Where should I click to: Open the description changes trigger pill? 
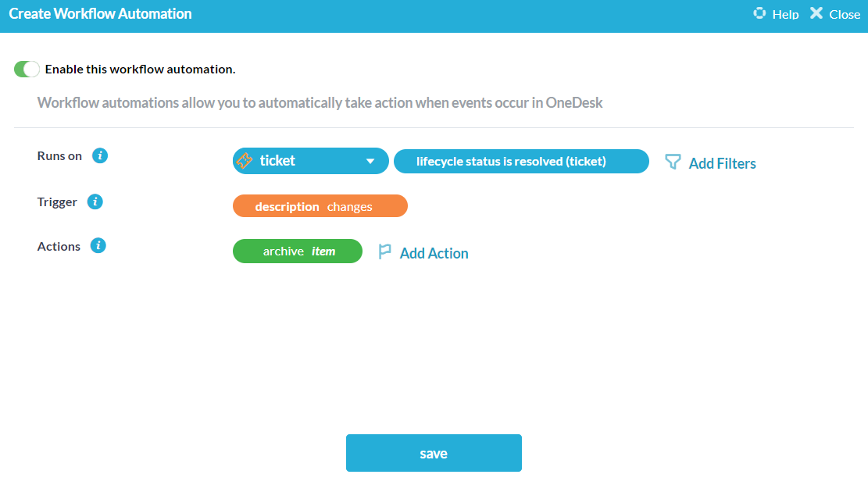(320, 206)
